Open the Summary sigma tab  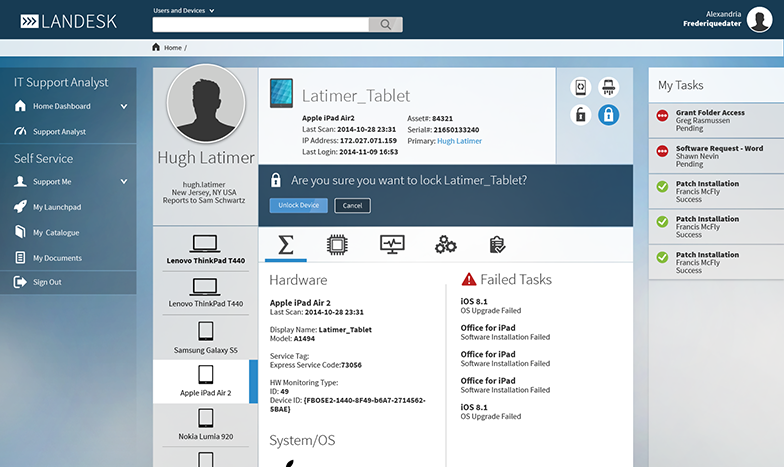click(285, 245)
